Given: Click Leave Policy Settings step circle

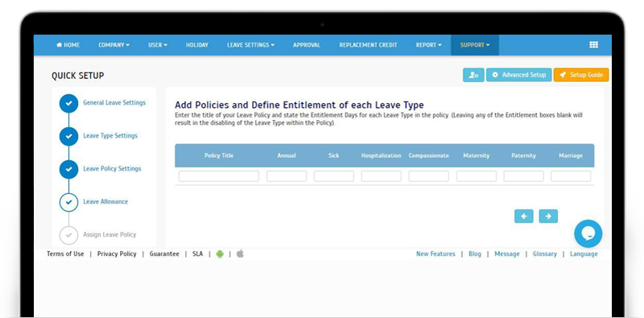Looking at the screenshot, I should [68, 169].
